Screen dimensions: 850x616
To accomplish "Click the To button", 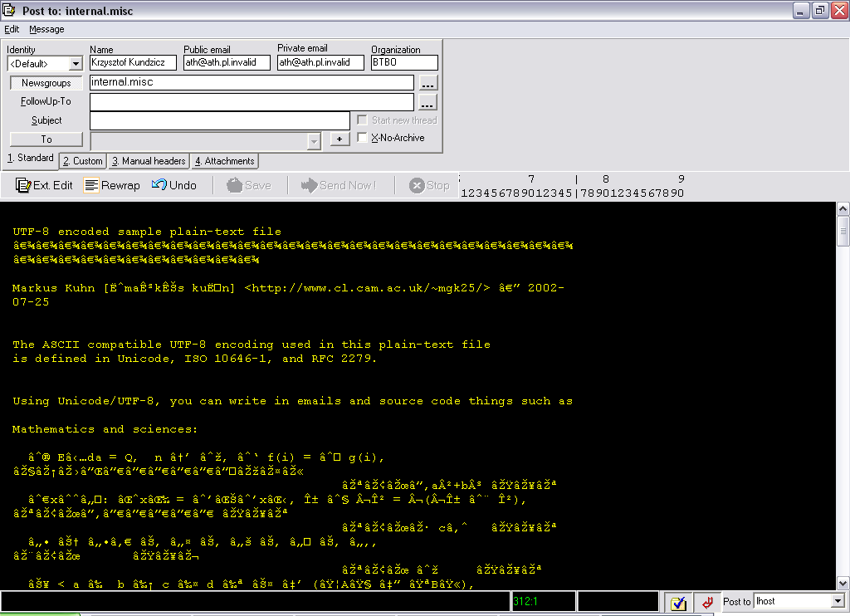I will coord(46,139).
